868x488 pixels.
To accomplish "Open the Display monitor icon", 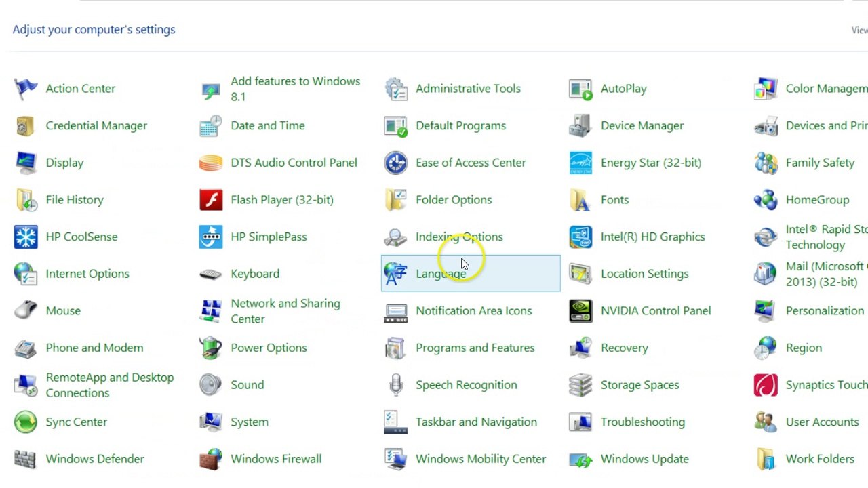I will tap(26, 163).
